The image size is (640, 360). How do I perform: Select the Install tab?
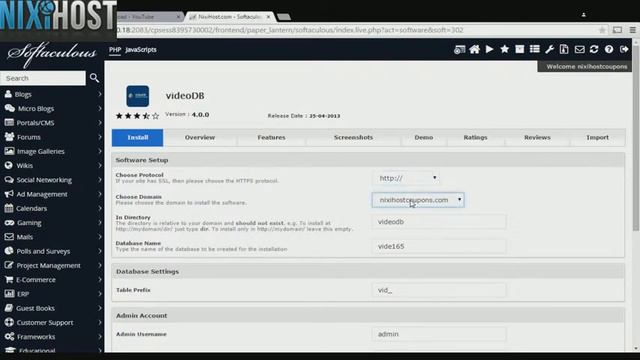click(138, 138)
